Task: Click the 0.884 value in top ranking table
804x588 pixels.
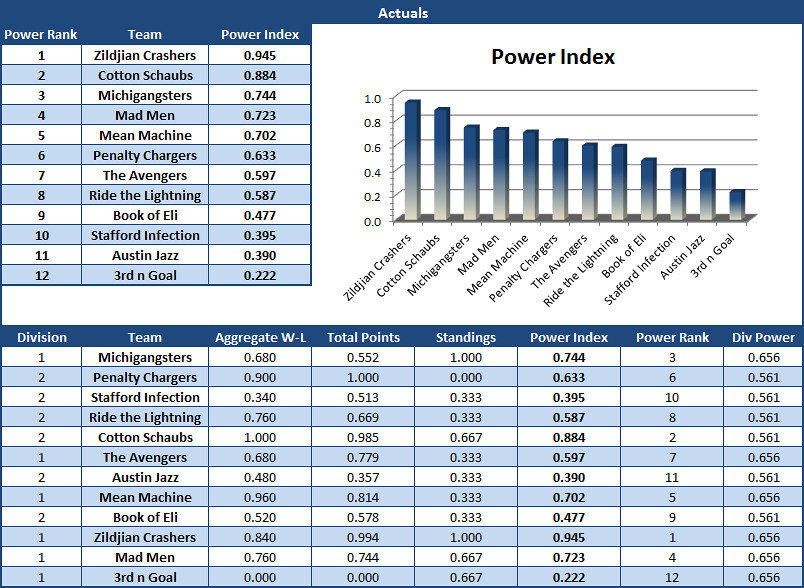Action: point(260,75)
